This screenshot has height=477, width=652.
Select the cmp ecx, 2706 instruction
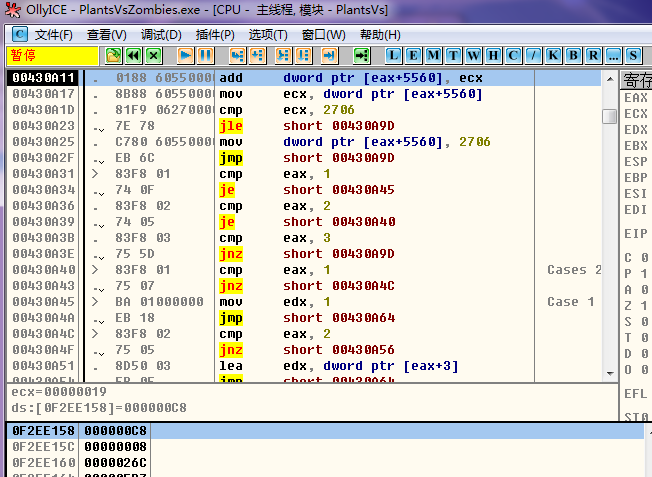click(x=287, y=110)
